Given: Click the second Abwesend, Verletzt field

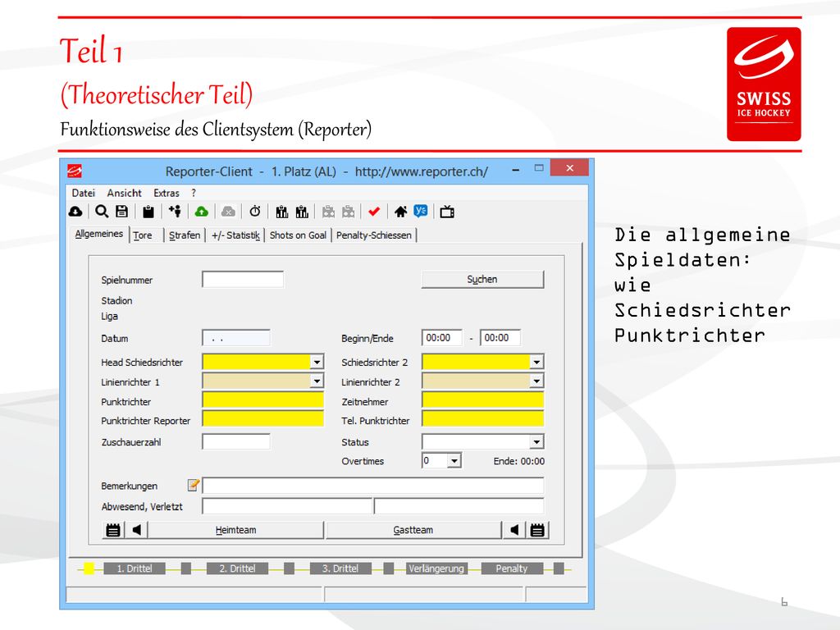Looking at the screenshot, I should click(459, 506).
